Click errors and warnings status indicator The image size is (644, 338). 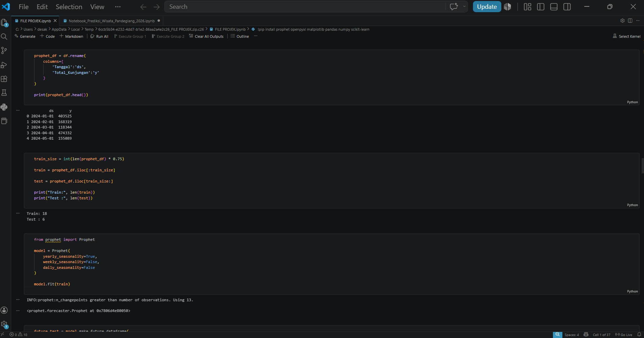19,335
